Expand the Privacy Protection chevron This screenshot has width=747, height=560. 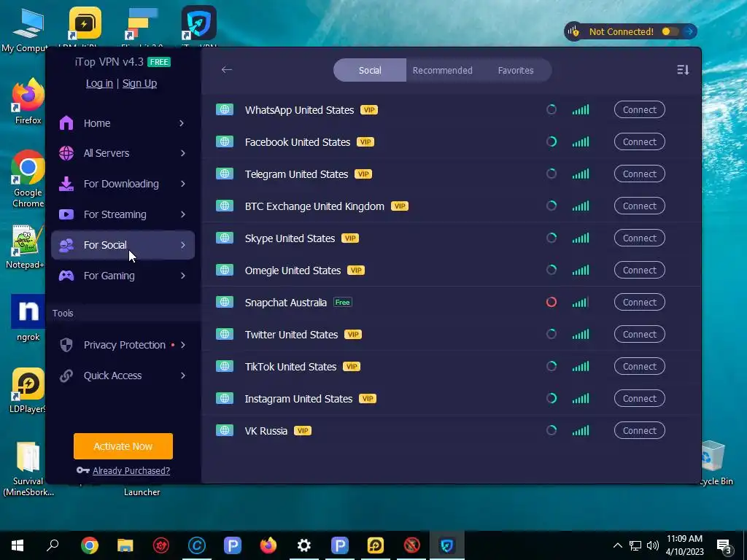tap(183, 345)
